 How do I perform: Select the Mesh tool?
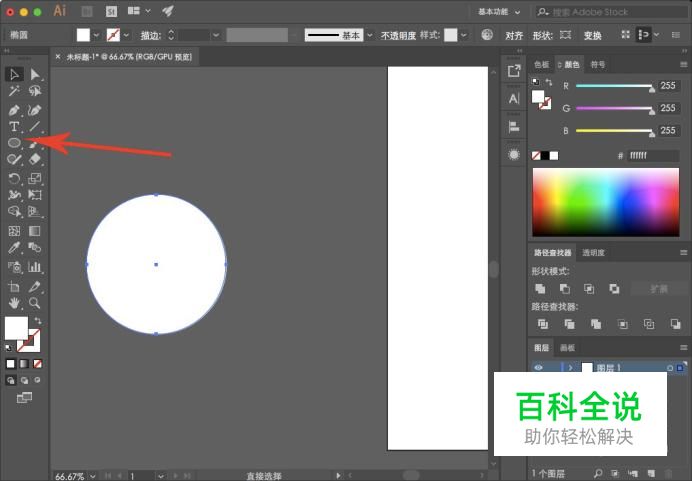click(14, 231)
